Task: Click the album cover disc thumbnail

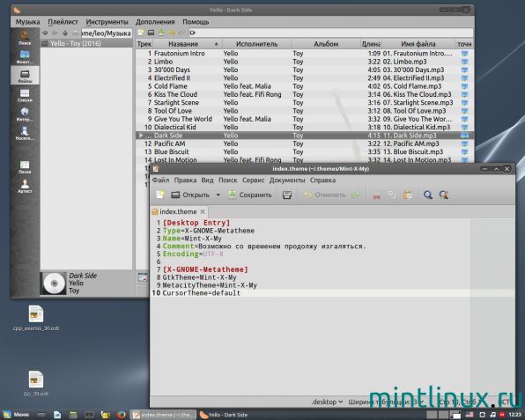Action: pyautogui.click(x=54, y=284)
